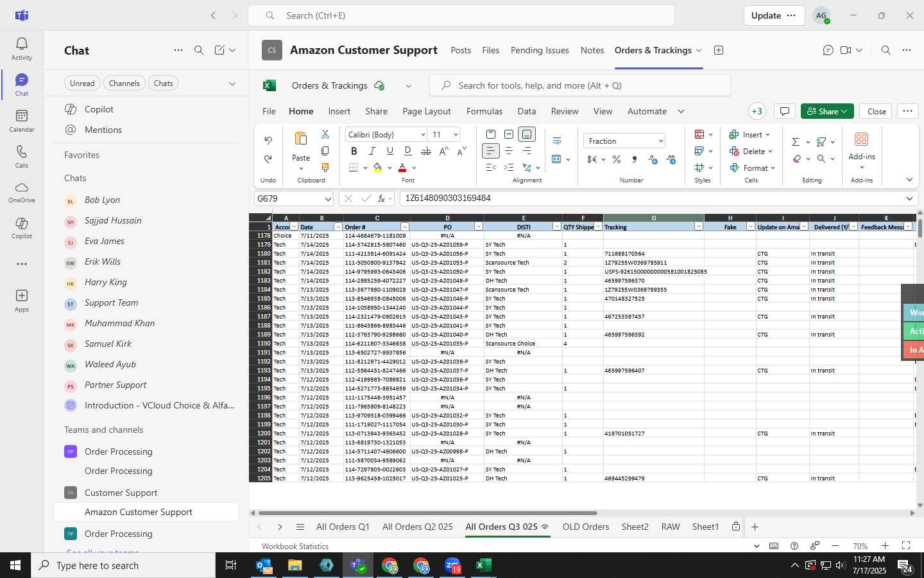Open Teams Calendar from sidebar

22,121
